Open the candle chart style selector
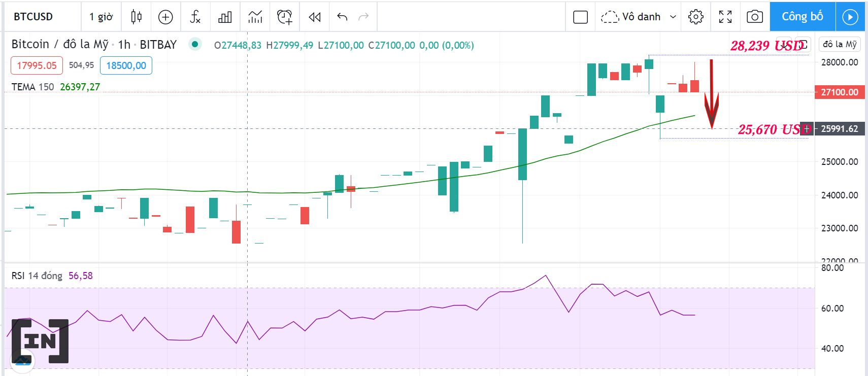The width and height of the screenshot is (868, 376). (x=136, y=16)
